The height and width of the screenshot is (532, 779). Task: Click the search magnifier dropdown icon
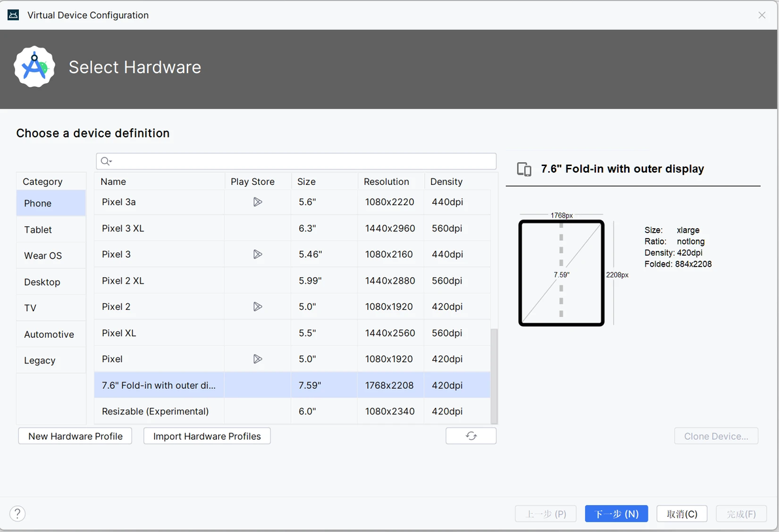point(107,161)
